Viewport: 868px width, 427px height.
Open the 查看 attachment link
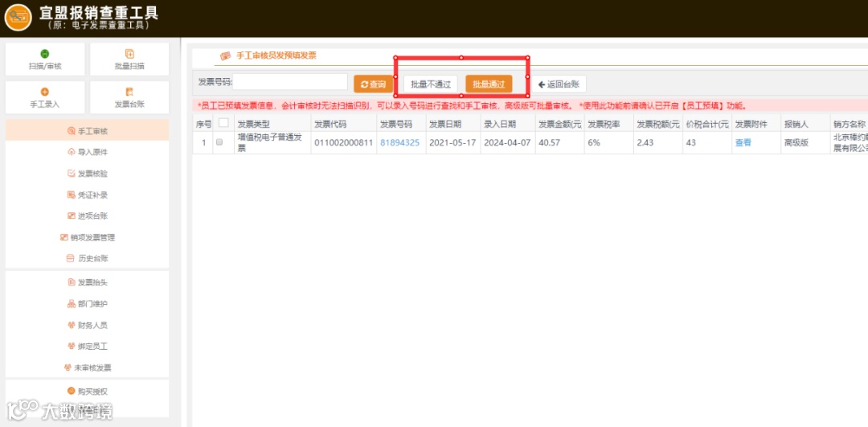click(743, 143)
